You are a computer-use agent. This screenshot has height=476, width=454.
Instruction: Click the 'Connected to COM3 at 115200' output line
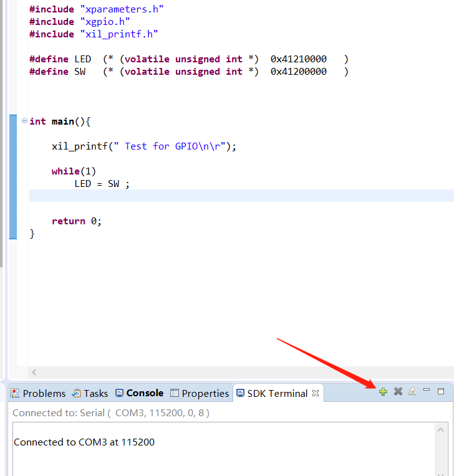tap(84, 442)
